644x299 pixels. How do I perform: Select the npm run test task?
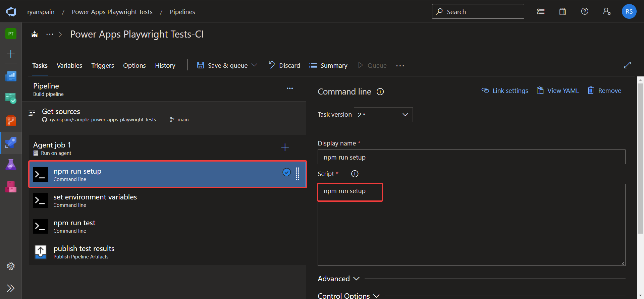pos(167,226)
